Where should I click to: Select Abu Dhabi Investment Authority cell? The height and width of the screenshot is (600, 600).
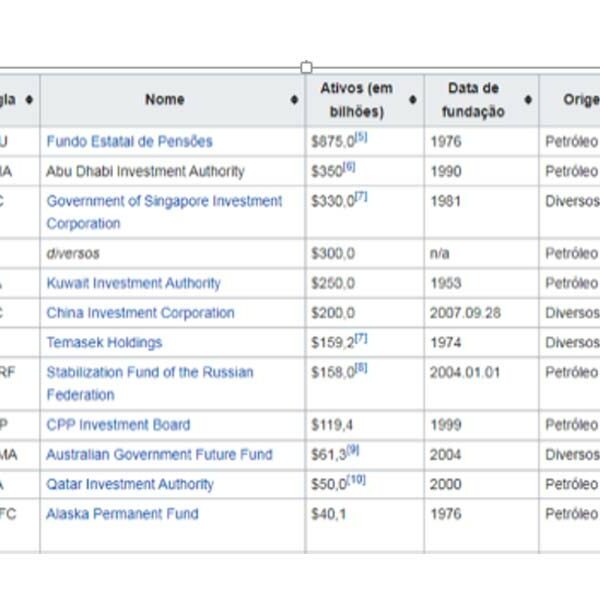coord(172,171)
